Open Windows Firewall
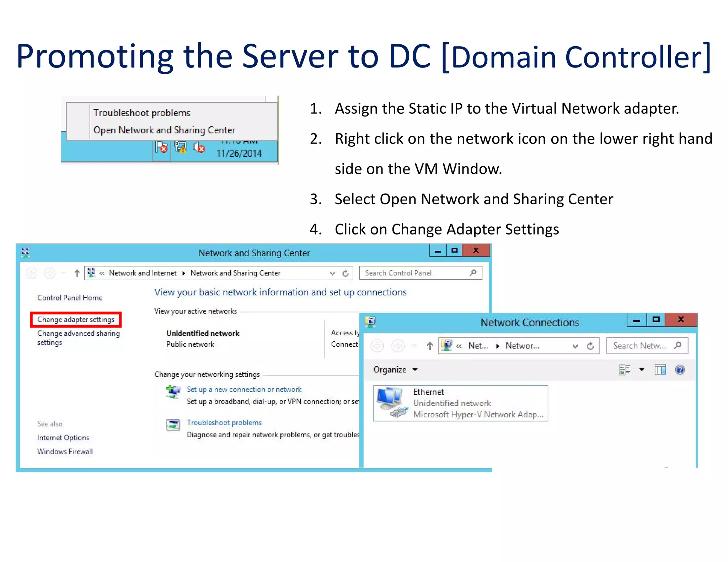Viewport: 728px width, 562px height. [x=65, y=452]
